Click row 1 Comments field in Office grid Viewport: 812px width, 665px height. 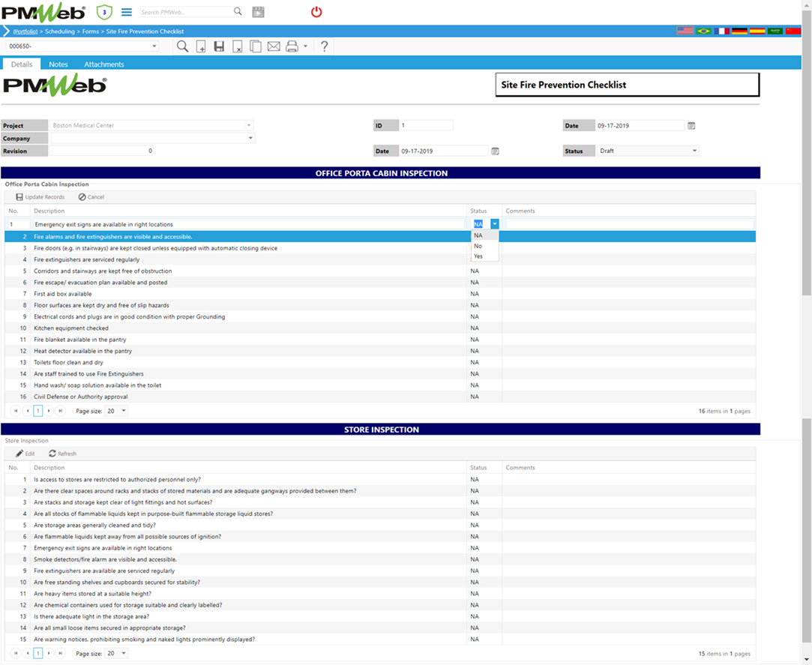coord(629,224)
